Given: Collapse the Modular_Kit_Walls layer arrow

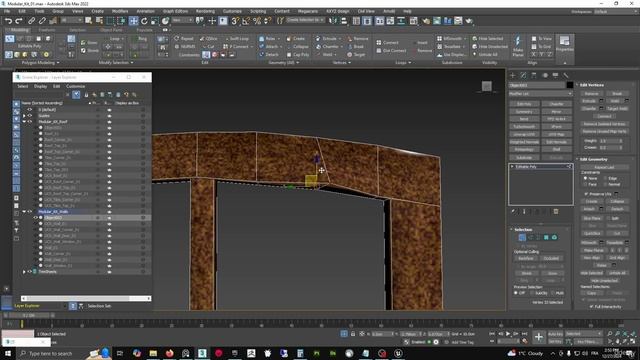Looking at the screenshot, I should tap(24, 212).
